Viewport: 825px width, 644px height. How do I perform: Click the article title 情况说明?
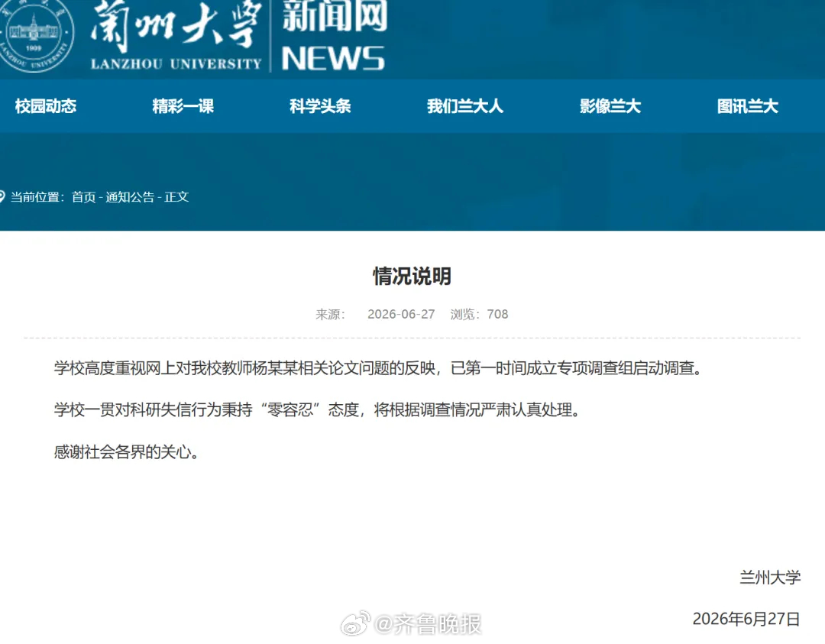(412, 277)
